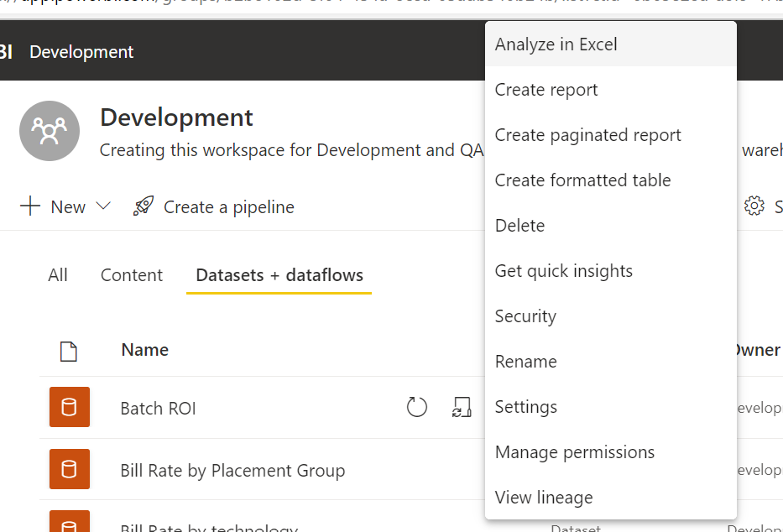Open the Datasets + dataflows tab
Viewport: 783px width, 532px height.
pos(278,274)
